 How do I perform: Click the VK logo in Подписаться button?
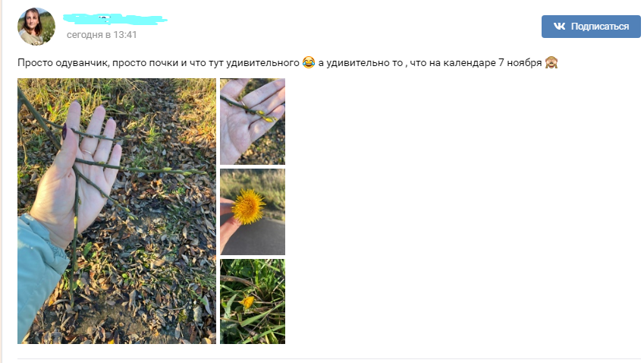(x=559, y=27)
